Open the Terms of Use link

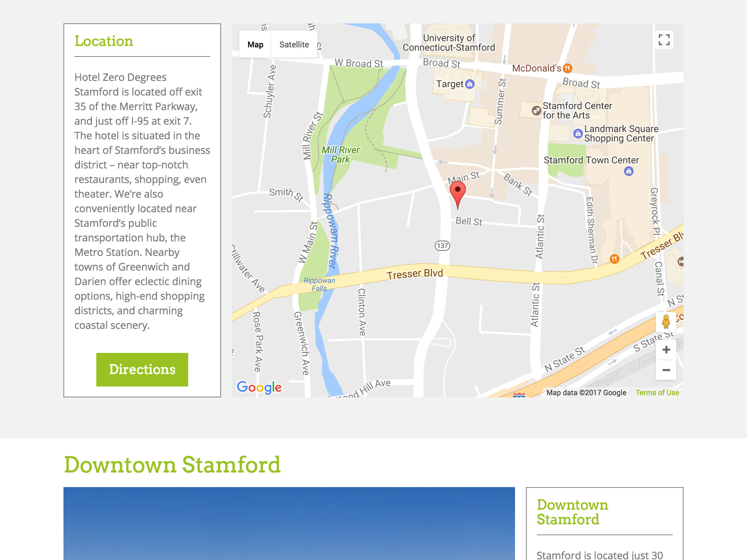pyautogui.click(x=657, y=393)
